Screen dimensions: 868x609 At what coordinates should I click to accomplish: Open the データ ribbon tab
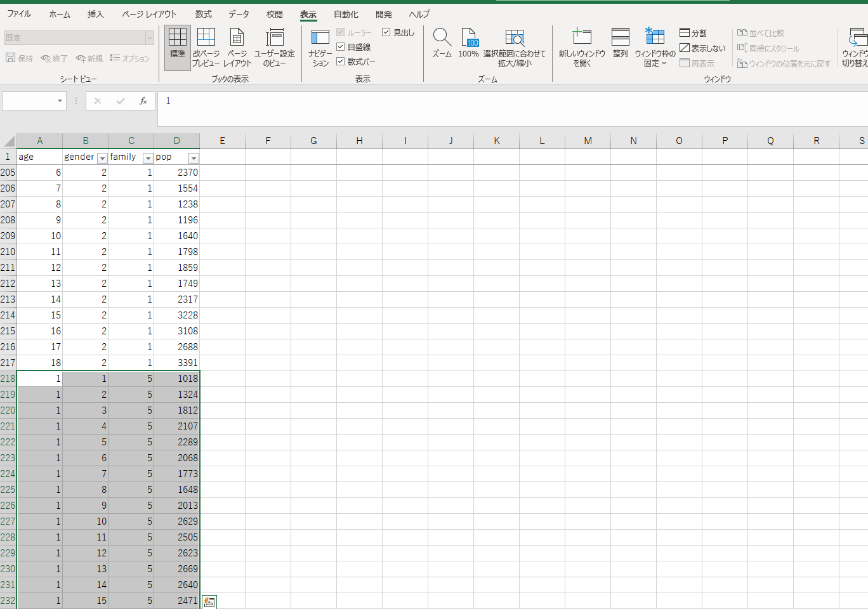[239, 14]
